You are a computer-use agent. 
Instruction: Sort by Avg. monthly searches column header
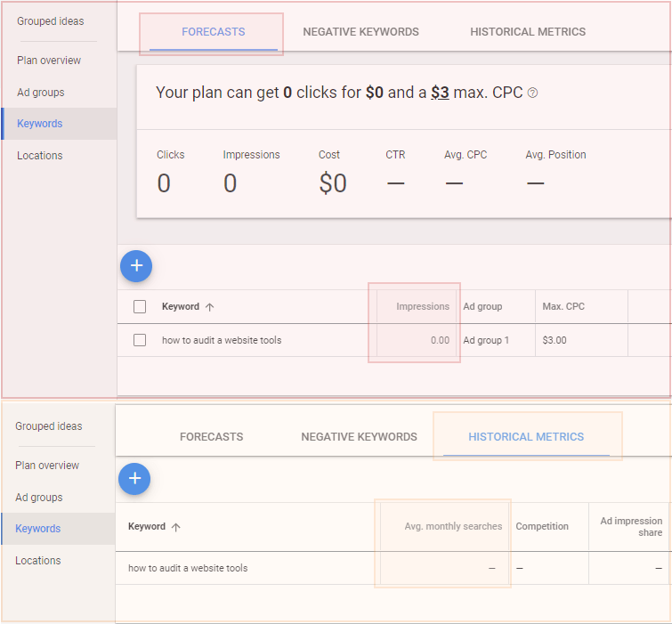453,526
